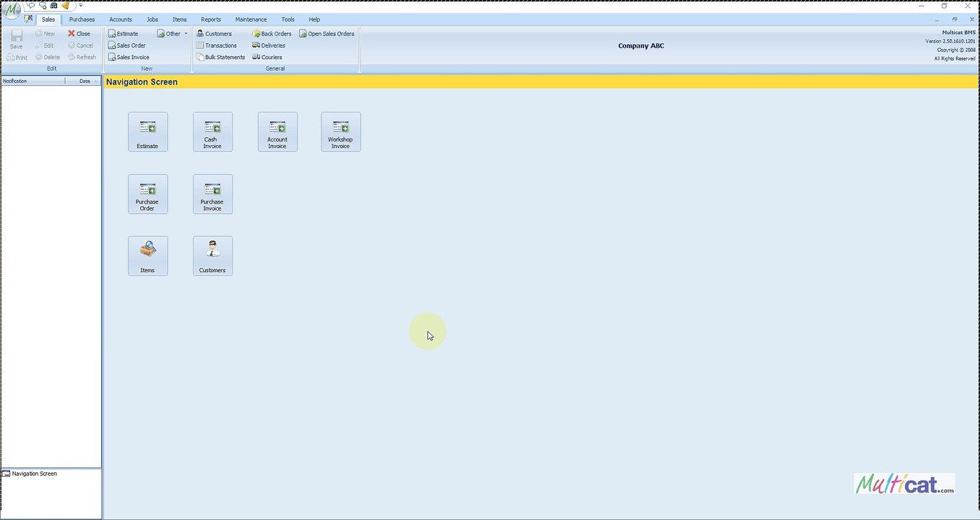Viewport: 980px width, 520px height.
Task: Switch to the Accounts ribbon tab
Action: click(x=121, y=19)
